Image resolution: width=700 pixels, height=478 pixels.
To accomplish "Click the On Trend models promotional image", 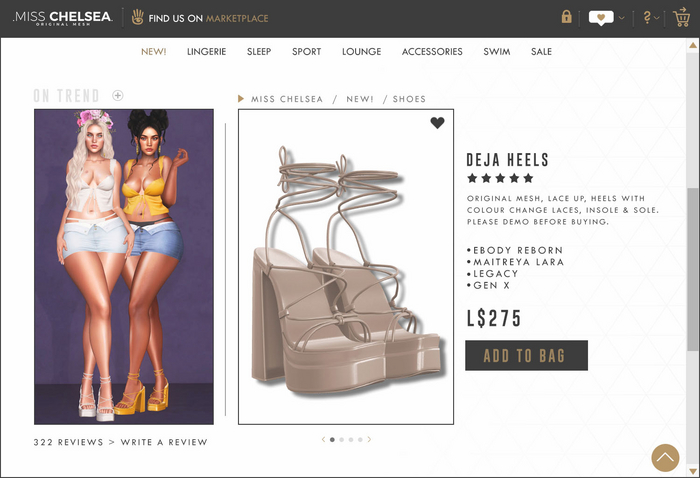I will click(124, 266).
